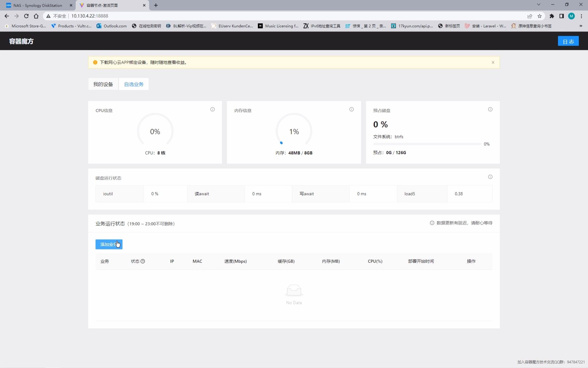Close the yellow download APP notice banner
This screenshot has height=368, width=588.
pos(493,63)
